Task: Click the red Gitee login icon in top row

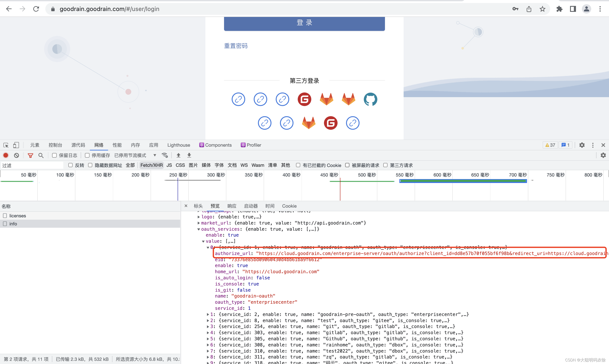Action: click(304, 99)
